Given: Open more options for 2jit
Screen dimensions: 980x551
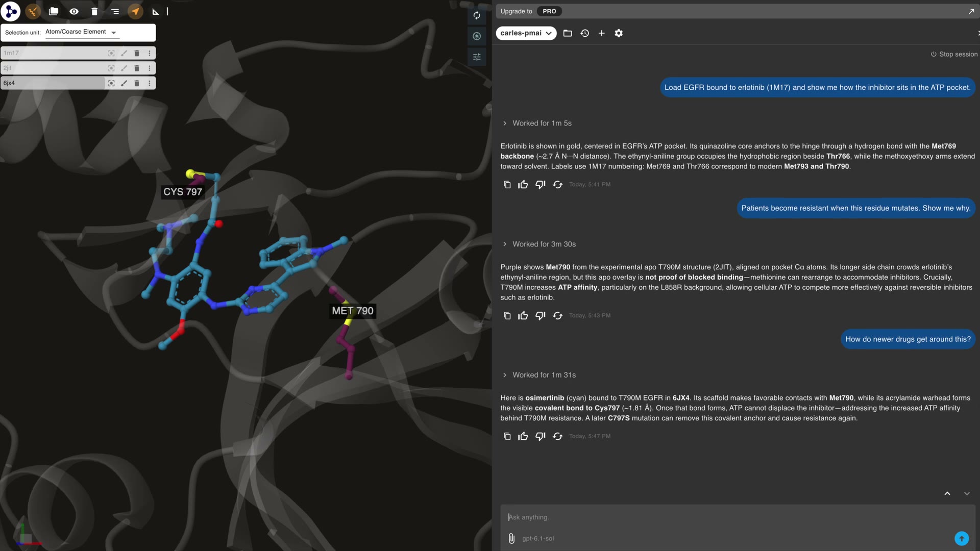Looking at the screenshot, I should (x=150, y=68).
